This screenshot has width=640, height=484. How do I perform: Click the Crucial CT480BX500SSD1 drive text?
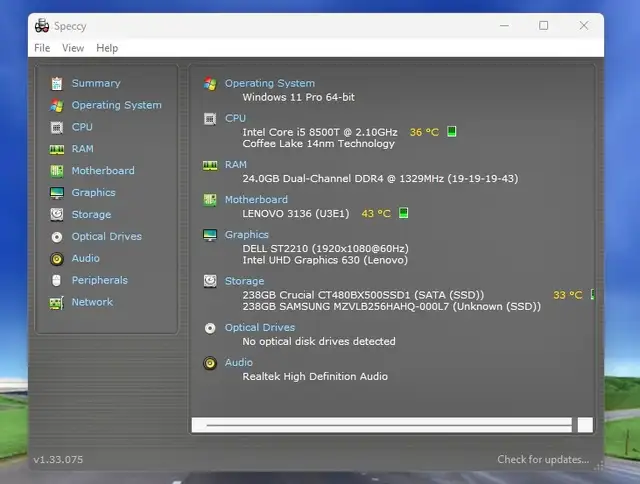(x=363, y=295)
